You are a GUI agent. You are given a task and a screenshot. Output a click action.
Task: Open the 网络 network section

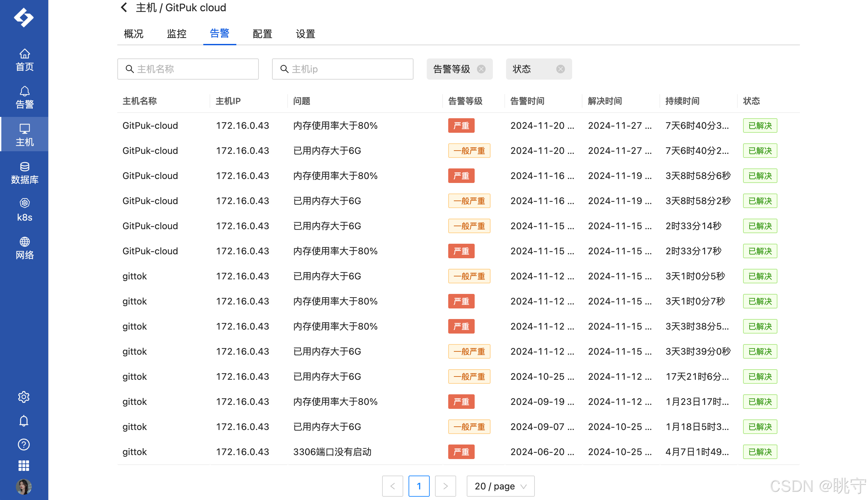[x=24, y=248]
